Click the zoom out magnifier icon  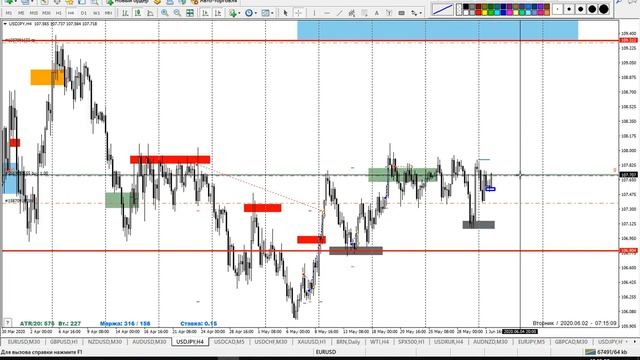tap(177, 13)
